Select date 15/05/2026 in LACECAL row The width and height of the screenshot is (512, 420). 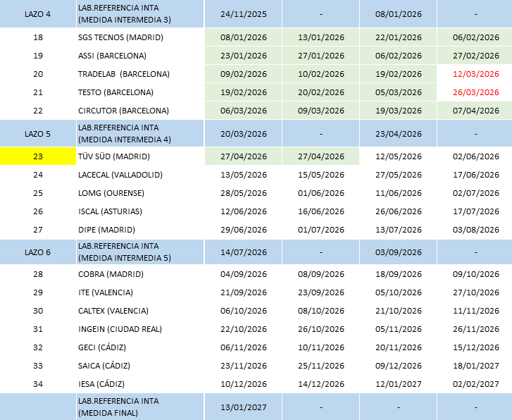(x=321, y=175)
